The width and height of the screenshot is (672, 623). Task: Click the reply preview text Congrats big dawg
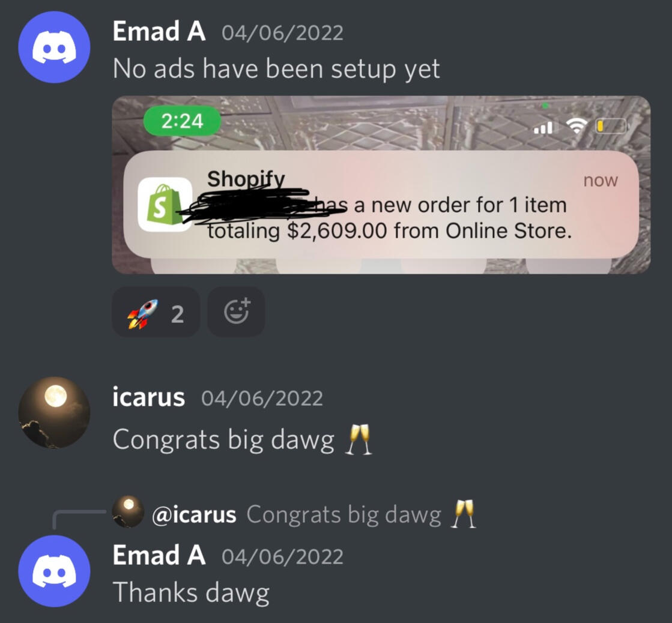pyautogui.click(x=344, y=514)
